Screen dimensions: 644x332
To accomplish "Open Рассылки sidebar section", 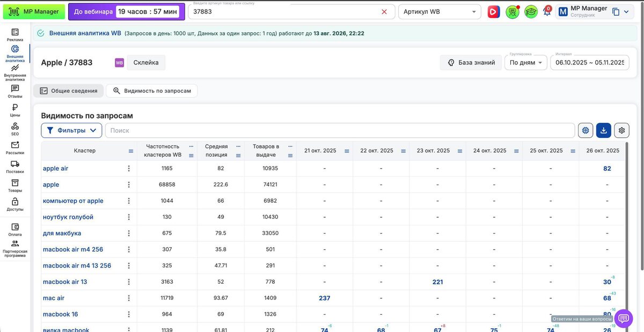I will point(15,148).
